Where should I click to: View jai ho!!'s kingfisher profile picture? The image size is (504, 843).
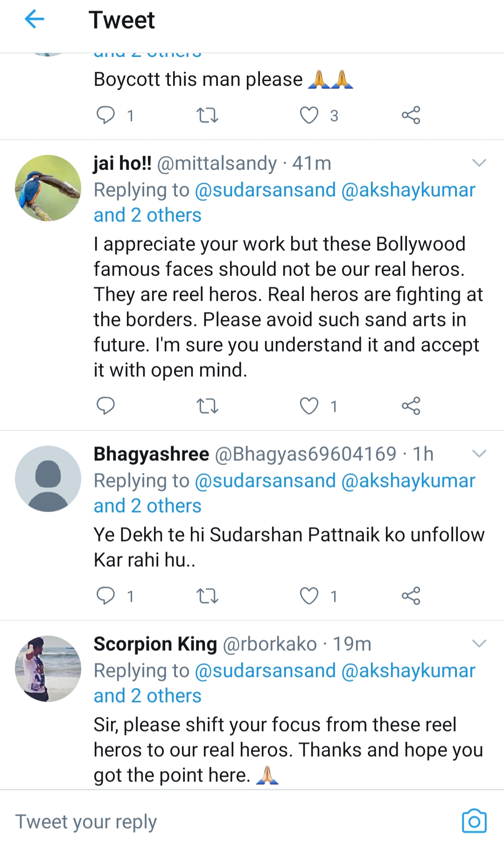click(x=48, y=188)
